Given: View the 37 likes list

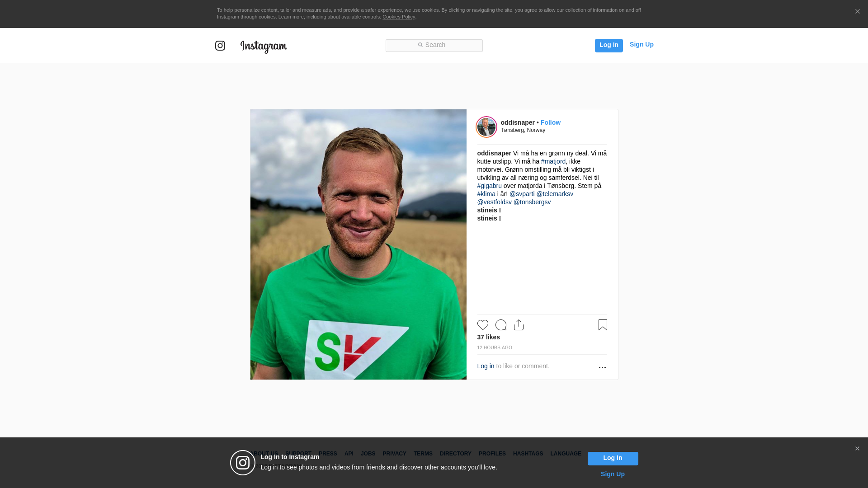Looking at the screenshot, I should click(x=489, y=337).
